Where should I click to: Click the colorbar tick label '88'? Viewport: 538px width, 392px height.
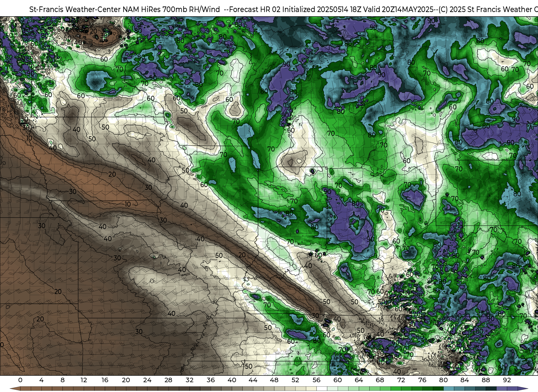click(x=486, y=380)
